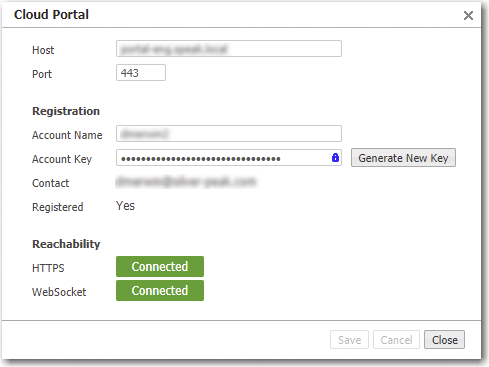Click the 'Cloud Portal' dialog title
Screen dimensions: 489x367
pos(51,15)
